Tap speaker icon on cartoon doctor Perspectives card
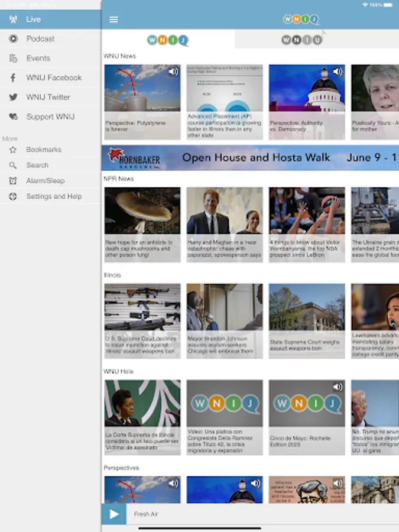The image size is (399, 532). pos(338,483)
